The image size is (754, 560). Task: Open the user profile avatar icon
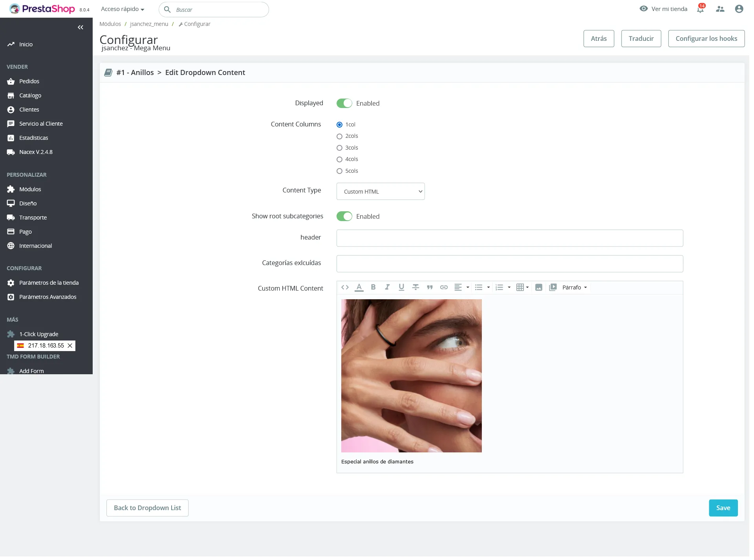(739, 9)
